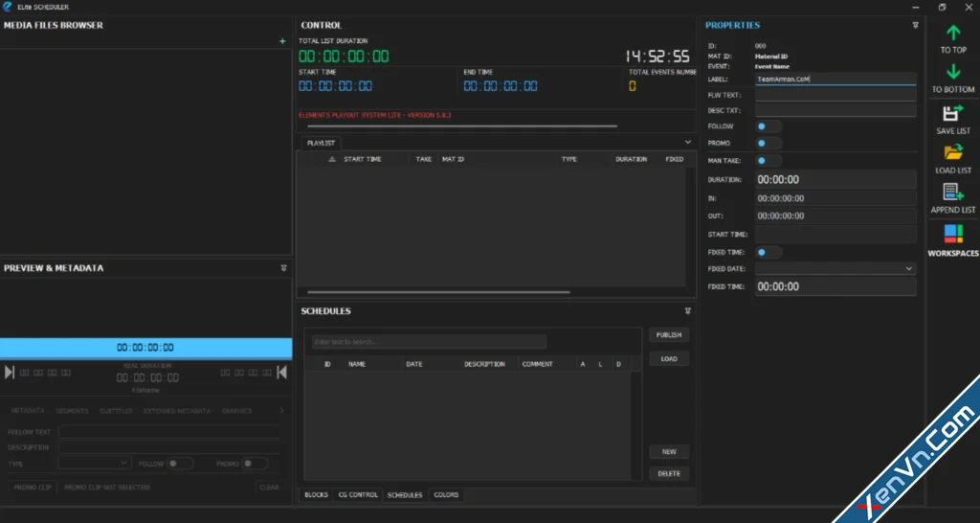Viewport: 980px width, 523px height.
Task: Click the CLEAR button
Action: [269, 488]
